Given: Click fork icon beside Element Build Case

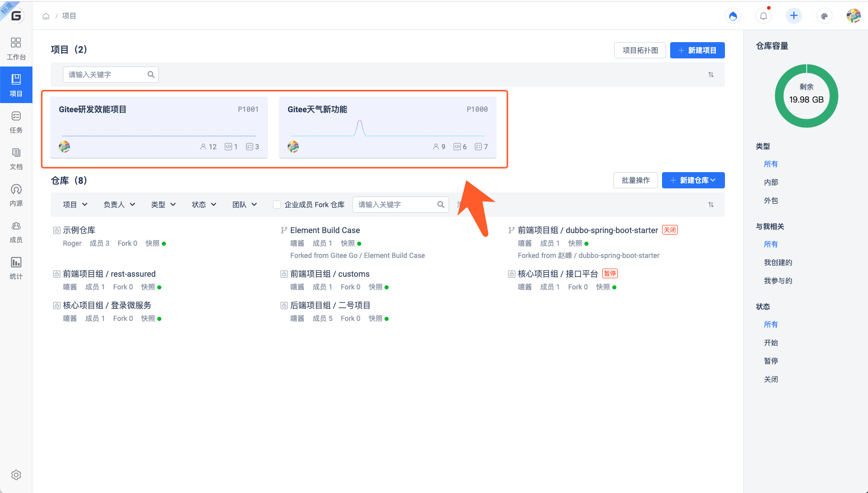Looking at the screenshot, I should [x=284, y=231].
